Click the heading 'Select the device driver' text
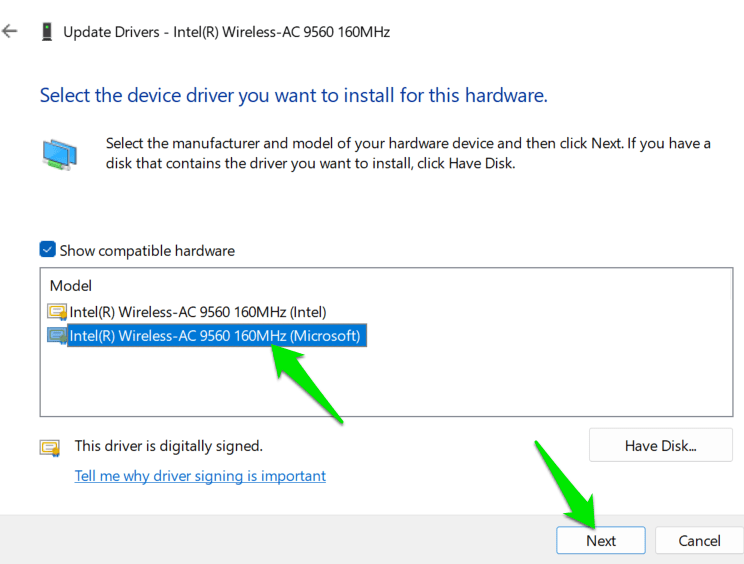 [x=293, y=95]
